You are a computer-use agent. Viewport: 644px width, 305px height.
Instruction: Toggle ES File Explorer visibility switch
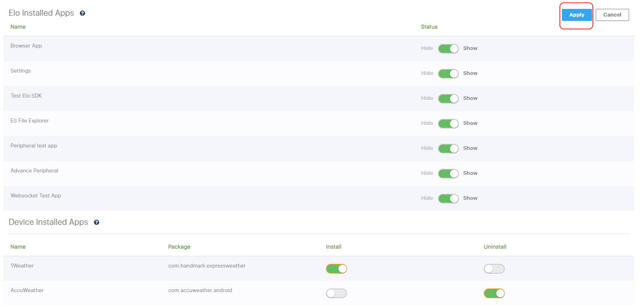click(448, 124)
